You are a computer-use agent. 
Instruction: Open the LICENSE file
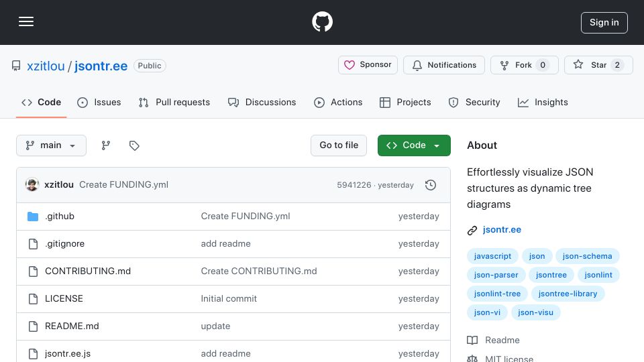tap(64, 299)
